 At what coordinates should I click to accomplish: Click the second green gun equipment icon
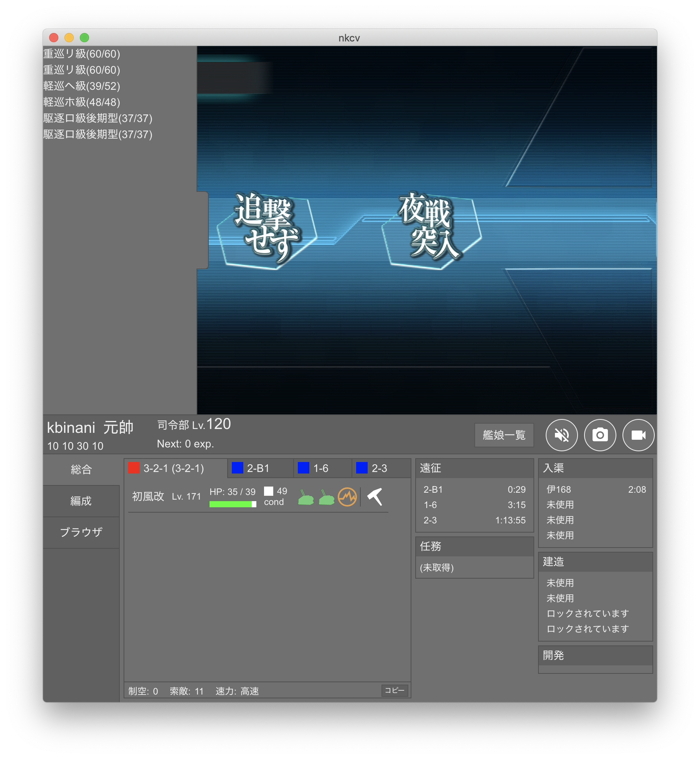click(x=327, y=497)
